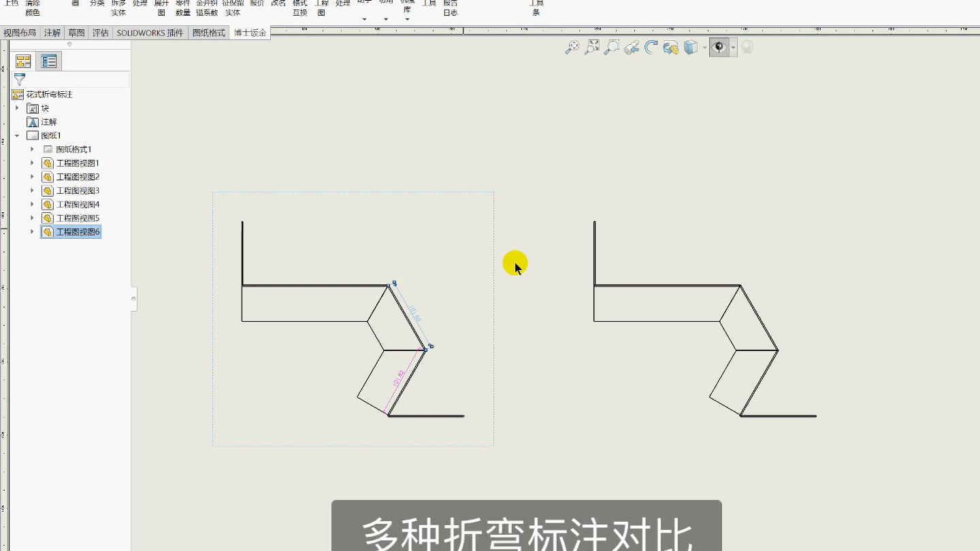Open Hide/Show Items dropdown arrow
Screen dimensions: 980x551
[x=734, y=48]
